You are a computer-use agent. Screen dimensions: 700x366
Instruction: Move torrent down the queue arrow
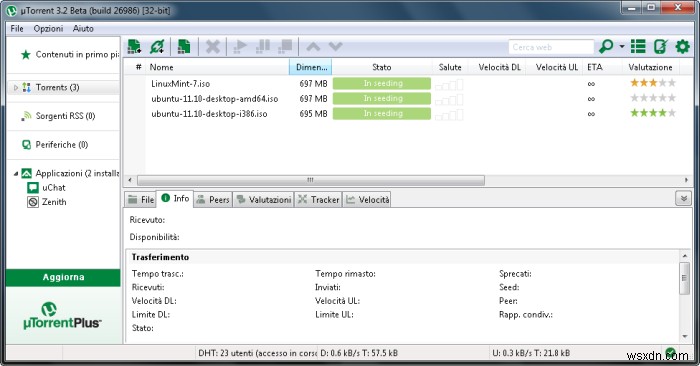click(335, 46)
